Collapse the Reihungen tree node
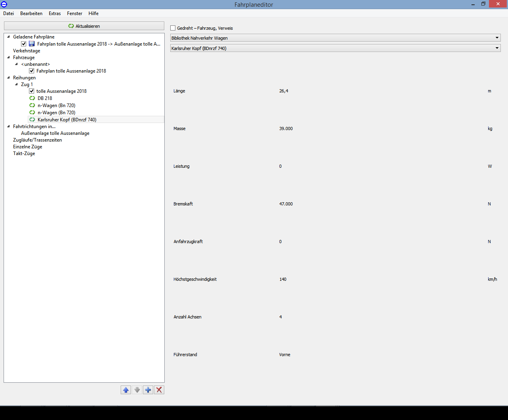Image resolution: width=508 pixels, height=420 pixels. coord(9,78)
